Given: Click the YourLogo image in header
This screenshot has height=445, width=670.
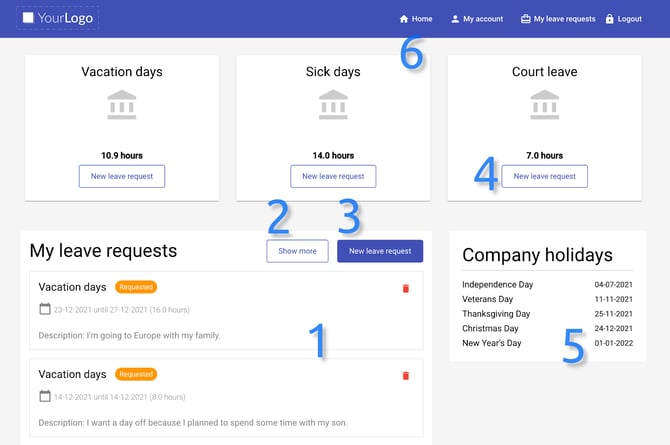Looking at the screenshot, I should tap(57, 18).
